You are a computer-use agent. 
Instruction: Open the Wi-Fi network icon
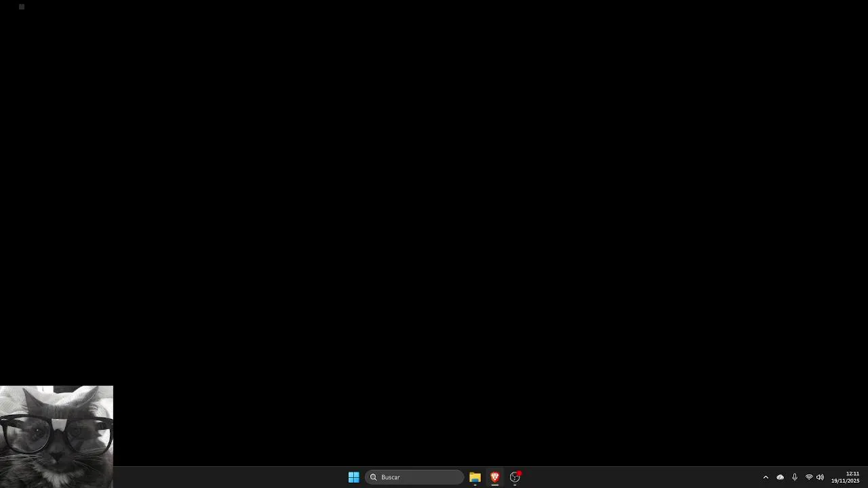point(808,477)
